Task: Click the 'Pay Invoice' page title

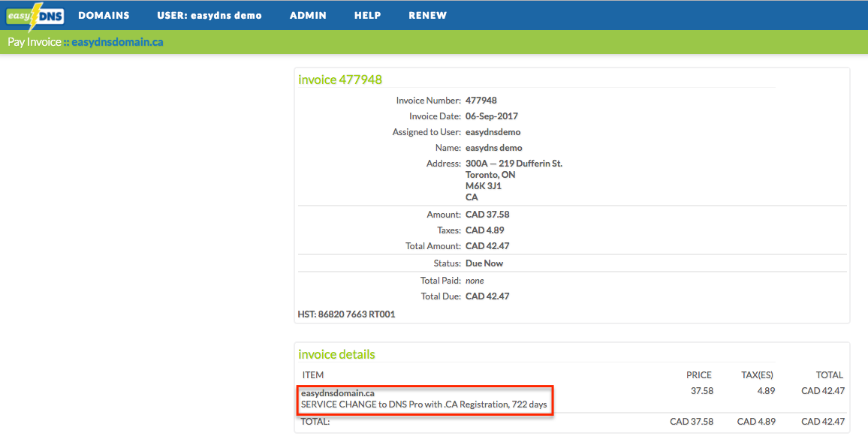Action: (x=35, y=42)
